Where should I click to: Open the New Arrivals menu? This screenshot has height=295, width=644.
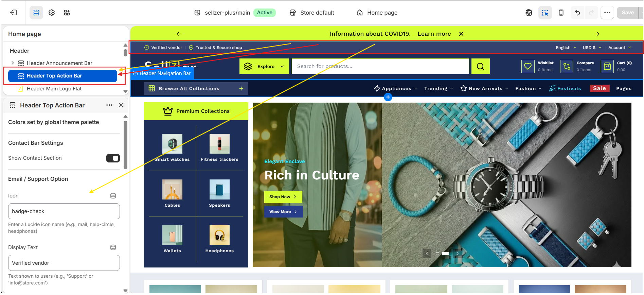(x=484, y=88)
